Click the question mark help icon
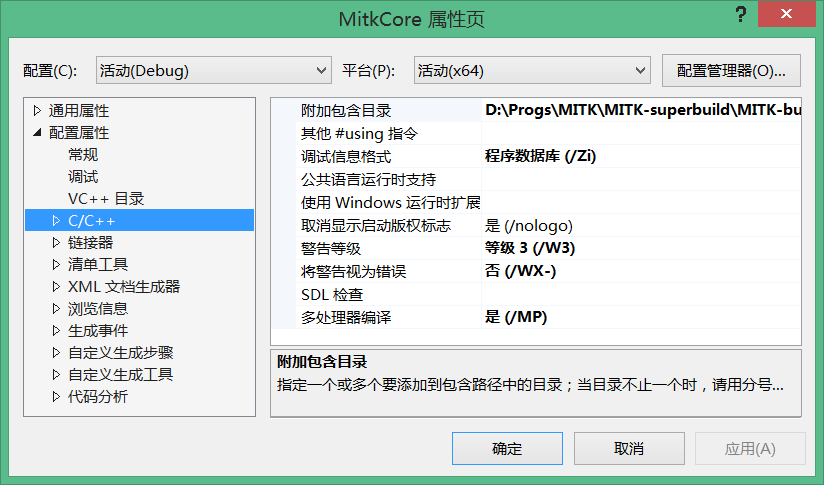The height and width of the screenshot is (485, 824). tap(740, 14)
